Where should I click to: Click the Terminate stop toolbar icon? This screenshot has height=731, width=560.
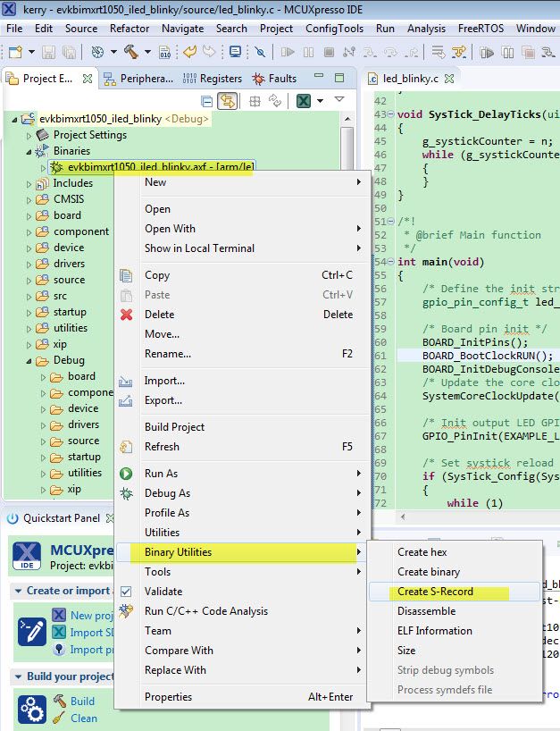click(329, 52)
